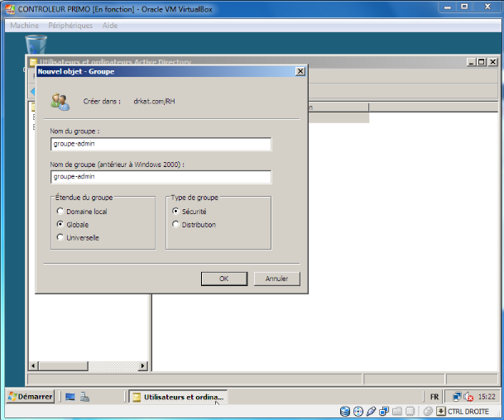The image size is (504, 420).
Task: Click the pre-Windows 2000 group name field
Action: [161, 177]
